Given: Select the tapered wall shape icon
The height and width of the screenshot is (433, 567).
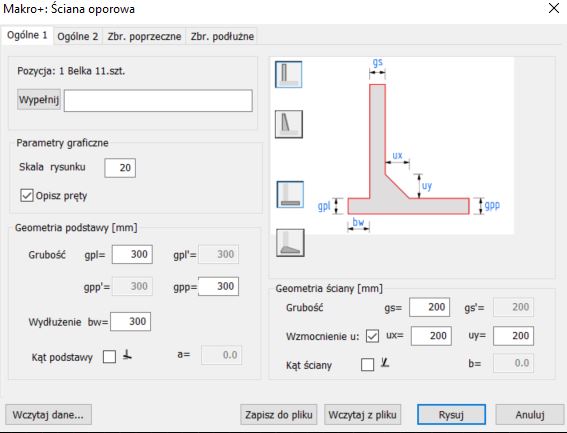Looking at the screenshot, I should tap(289, 124).
